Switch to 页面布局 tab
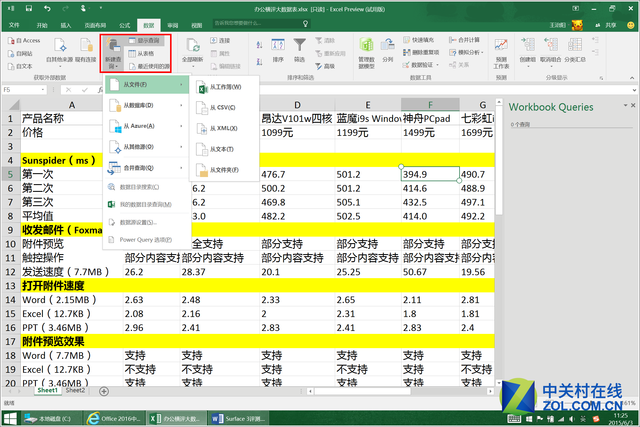The width and height of the screenshot is (640, 427). (95, 25)
